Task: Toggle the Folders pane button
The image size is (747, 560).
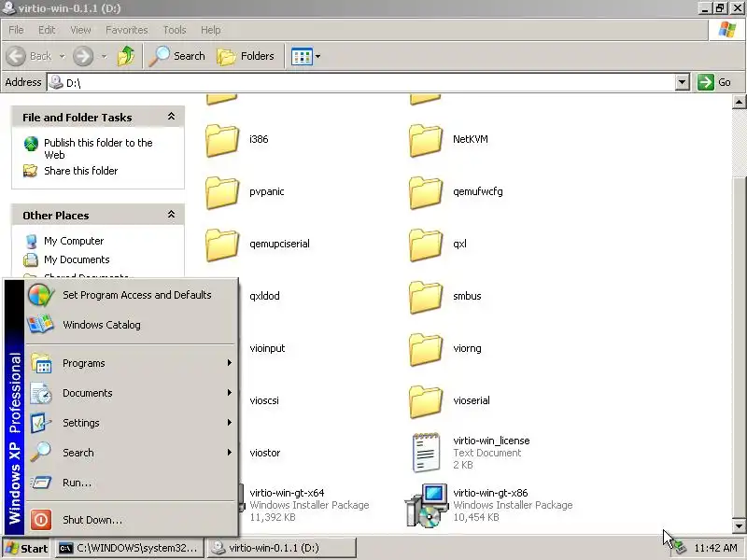Action: 246,56
